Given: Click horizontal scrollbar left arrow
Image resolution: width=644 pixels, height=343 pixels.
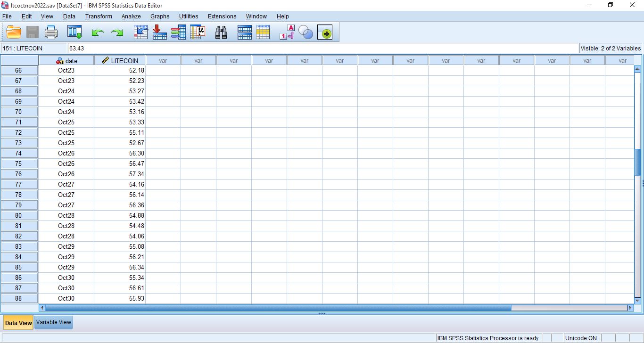Looking at the screenshot, I should click(42, 308).
